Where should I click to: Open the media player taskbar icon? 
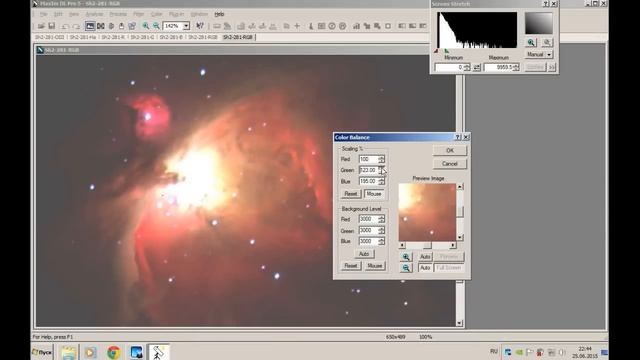pos(91,352)
